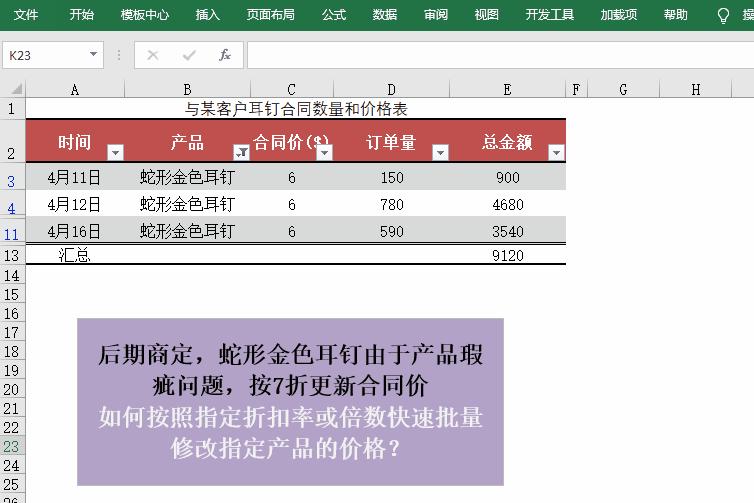This screenshot has height=503, width=754.
Task: Click 蛇形金色耳钉 in the 4月12日 row
Action: tap(188, 204)
